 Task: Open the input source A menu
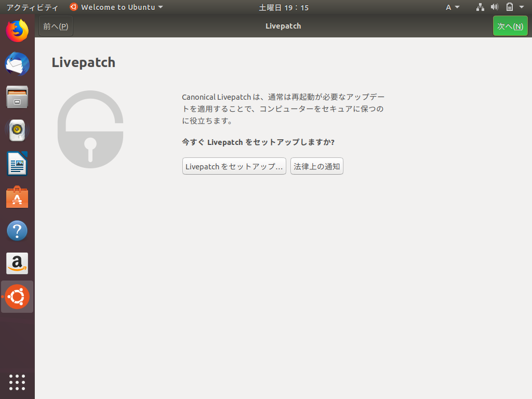453,7
